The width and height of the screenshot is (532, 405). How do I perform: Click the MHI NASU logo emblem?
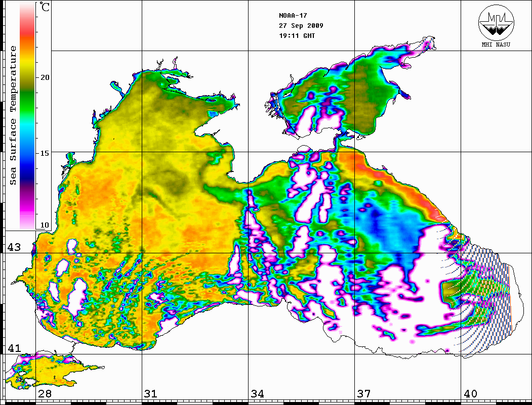[496, 22]
